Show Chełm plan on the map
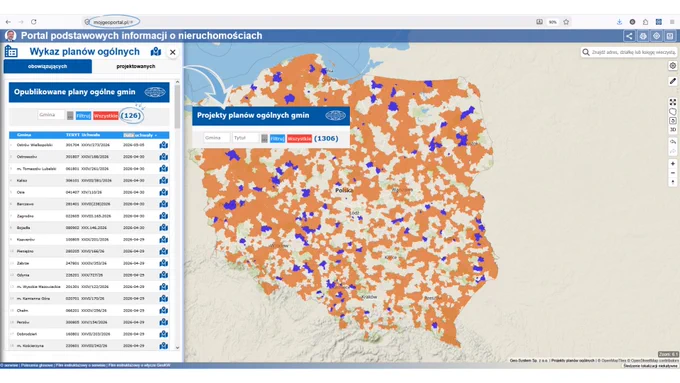680x383 pixels. click(x=163, y=310)
